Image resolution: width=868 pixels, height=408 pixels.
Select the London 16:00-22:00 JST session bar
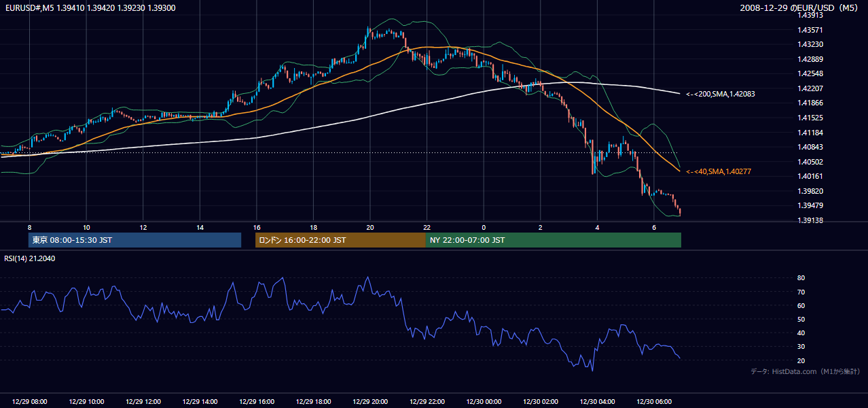340,240
